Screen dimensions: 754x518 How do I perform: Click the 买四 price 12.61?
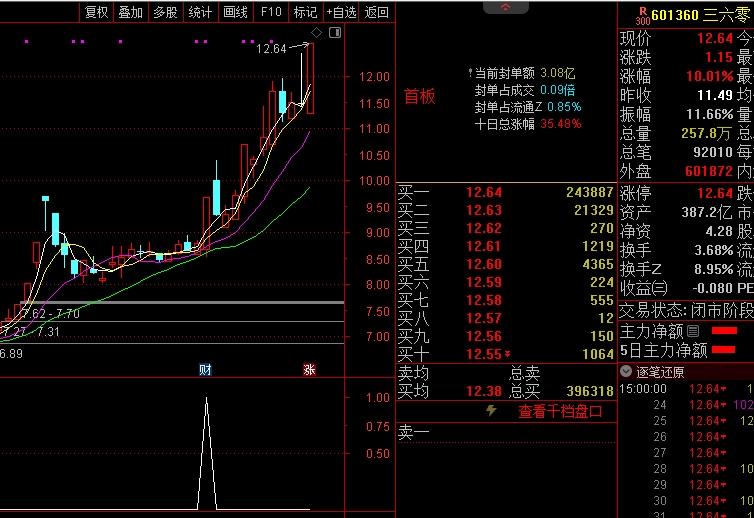[484, 246]
